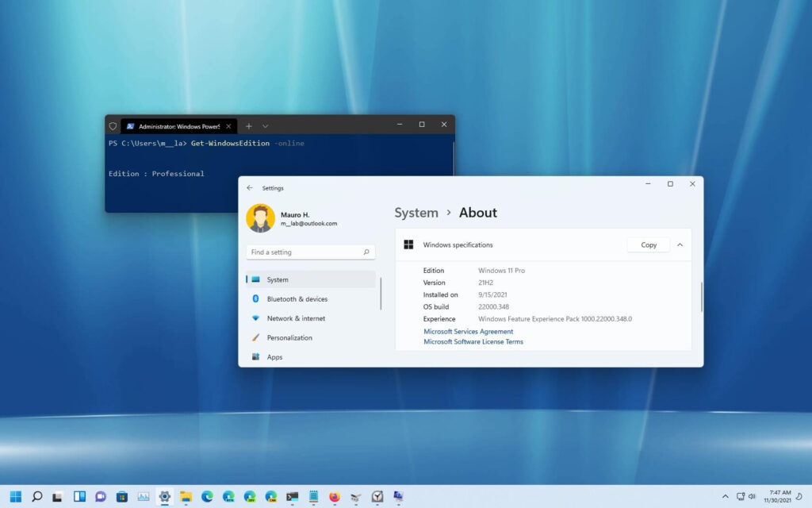This screenshot has width=812, height=508.
Task: Collapse the Windows specifications section
Action: [680, 244]
